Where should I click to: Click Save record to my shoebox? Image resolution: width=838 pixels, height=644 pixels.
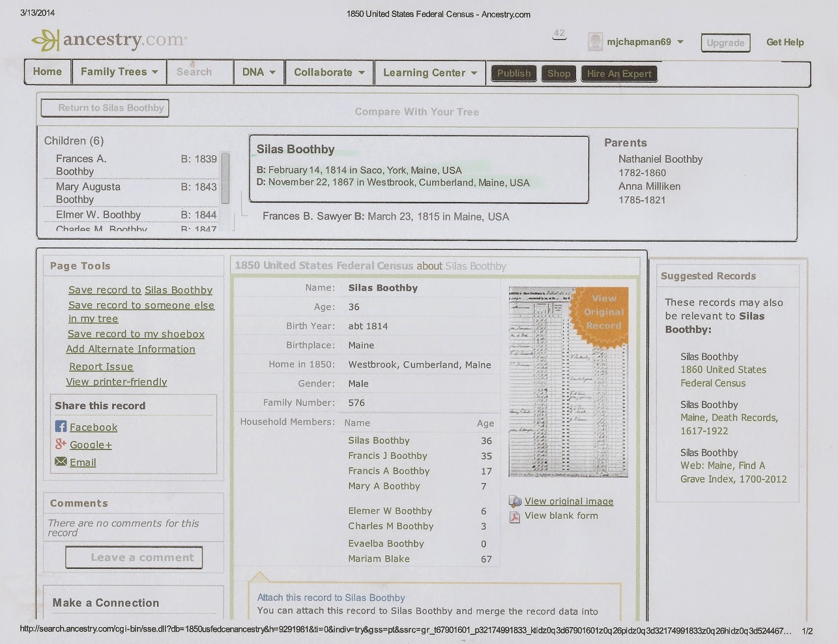136,334
